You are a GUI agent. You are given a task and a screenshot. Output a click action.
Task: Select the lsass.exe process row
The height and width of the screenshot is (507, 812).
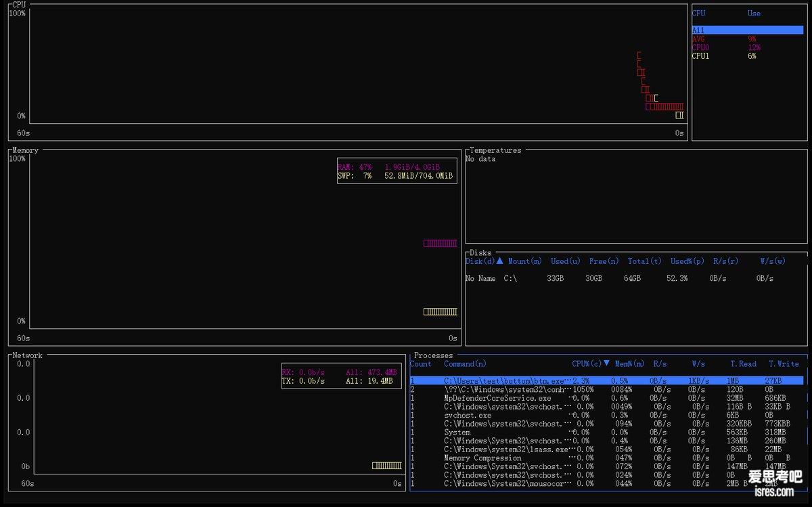click(607, 449)
